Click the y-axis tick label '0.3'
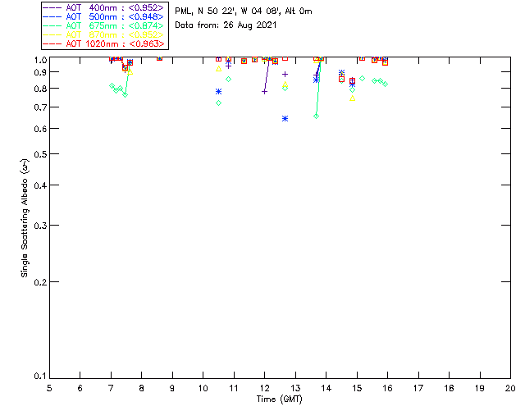Image resolution: width=525 pixels, height=420 pixels. click(40, 226)
